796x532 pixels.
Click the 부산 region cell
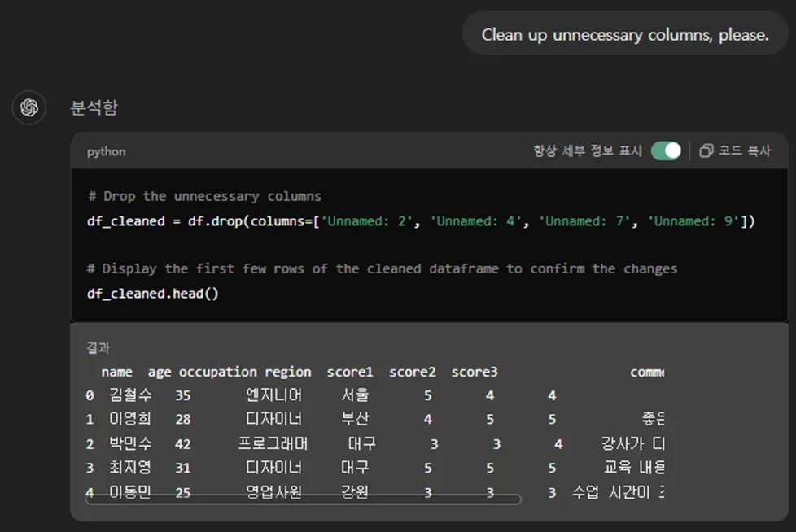point(355,420)
